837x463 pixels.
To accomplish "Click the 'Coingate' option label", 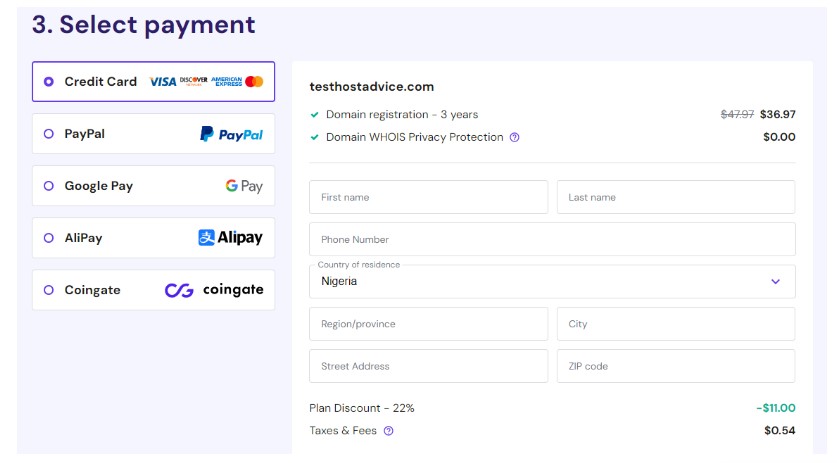I will (92, 290).
